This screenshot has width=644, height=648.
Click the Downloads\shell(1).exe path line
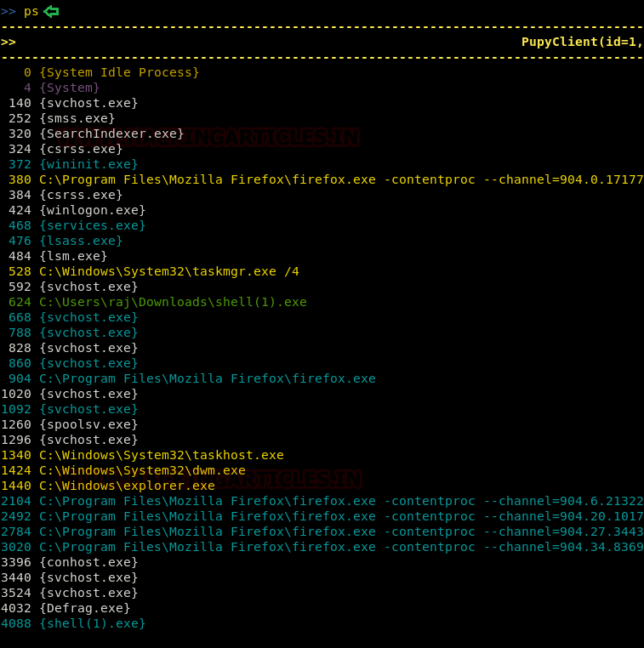(173, 302)
